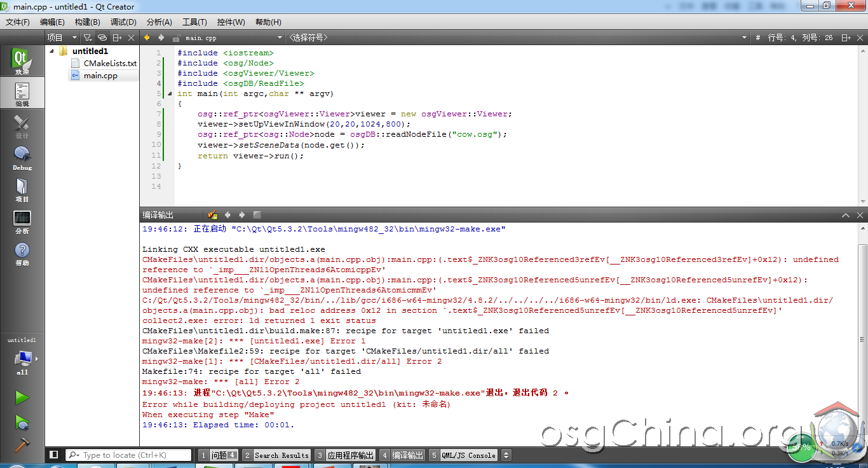Viewport: 868px width, 468px height.
Task: Click the Start Debugging run icon
Action: point(22,422)
